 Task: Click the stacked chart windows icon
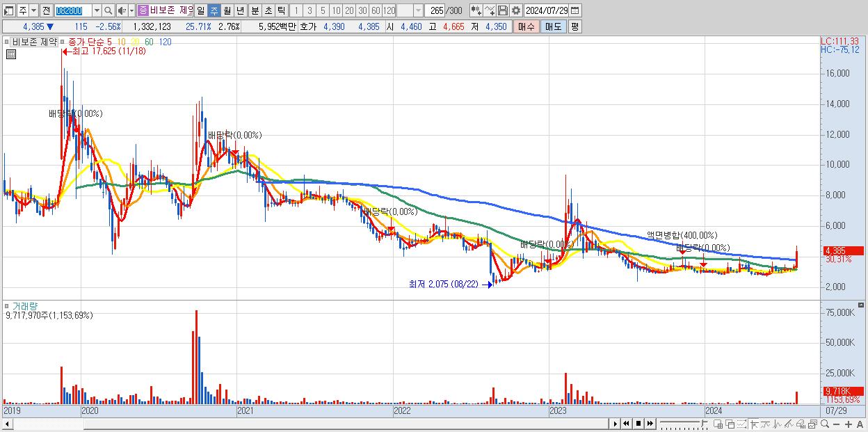[812, 424]
